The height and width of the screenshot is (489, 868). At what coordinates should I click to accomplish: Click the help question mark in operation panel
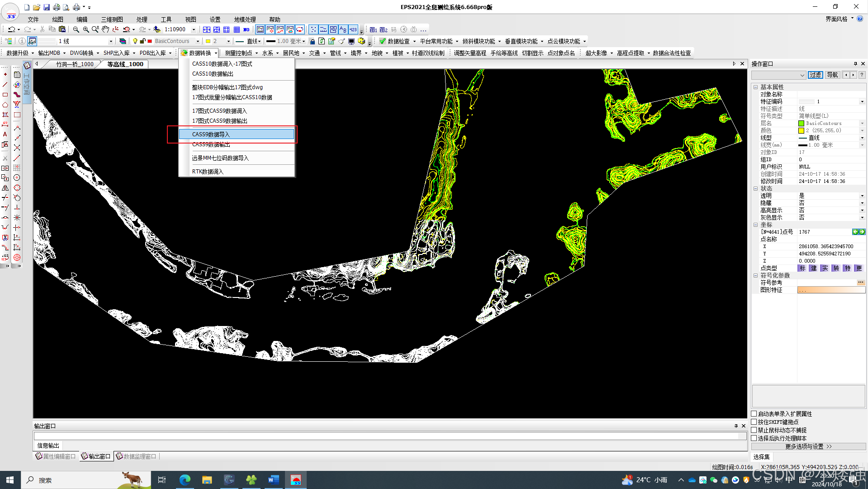point(862,75)
